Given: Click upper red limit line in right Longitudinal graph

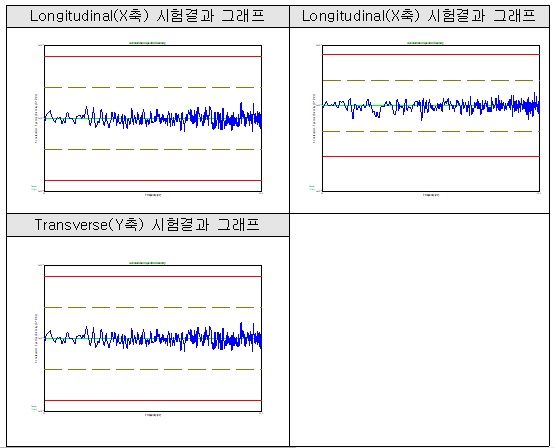Looking at the screenshot, I should point(431,54).
